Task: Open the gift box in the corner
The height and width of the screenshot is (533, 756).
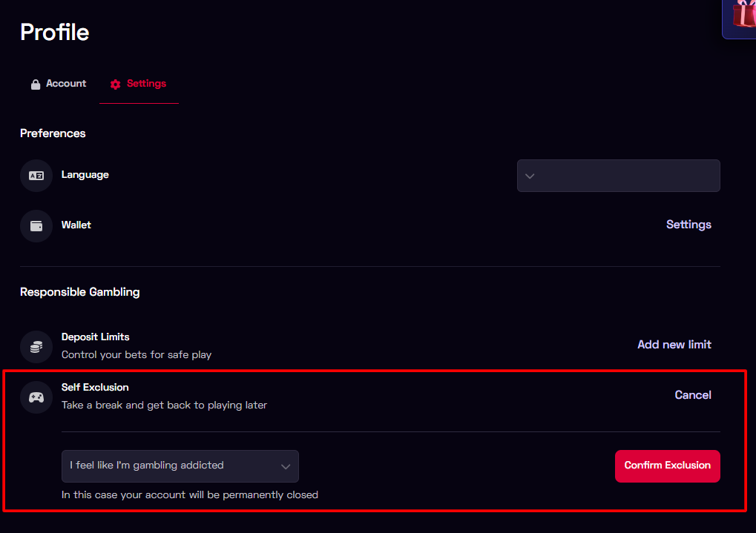Action: (x=742, y=16)
